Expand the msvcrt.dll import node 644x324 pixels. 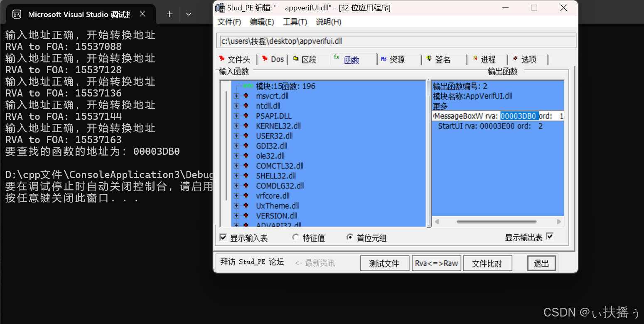pos(236,96)
